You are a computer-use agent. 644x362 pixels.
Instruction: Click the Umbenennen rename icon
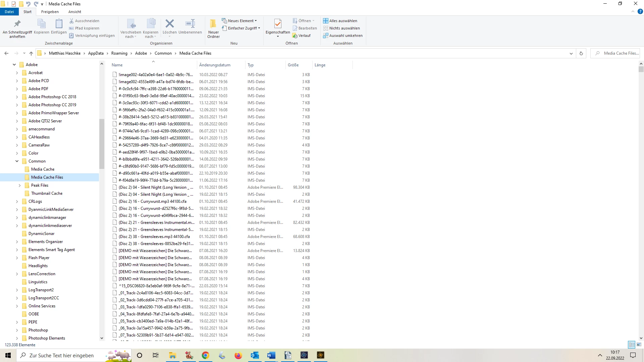click(x=190, y=24)
